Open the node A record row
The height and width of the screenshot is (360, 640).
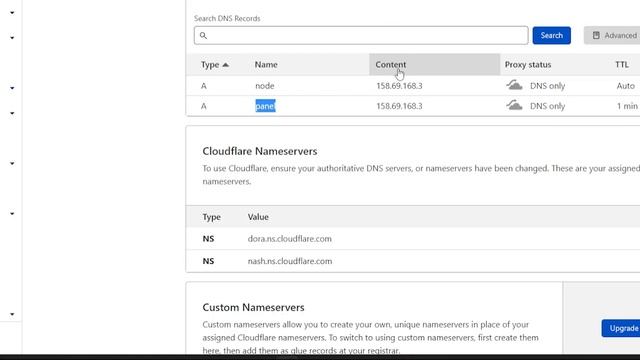tap(413, 86)
